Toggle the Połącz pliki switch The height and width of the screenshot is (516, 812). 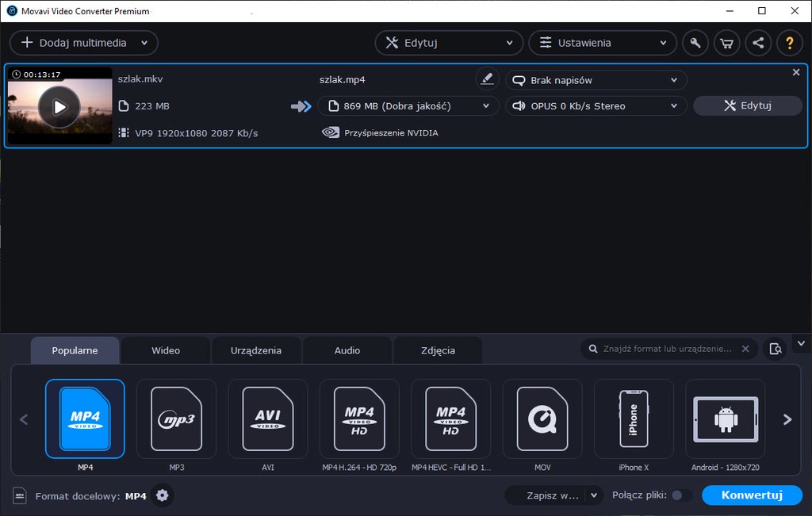(680, 495)
